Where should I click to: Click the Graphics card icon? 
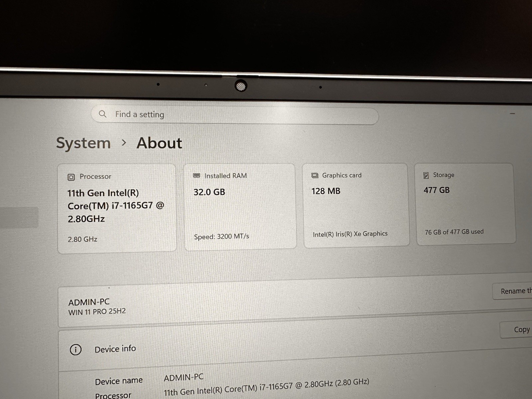click(x=315, y=175)
